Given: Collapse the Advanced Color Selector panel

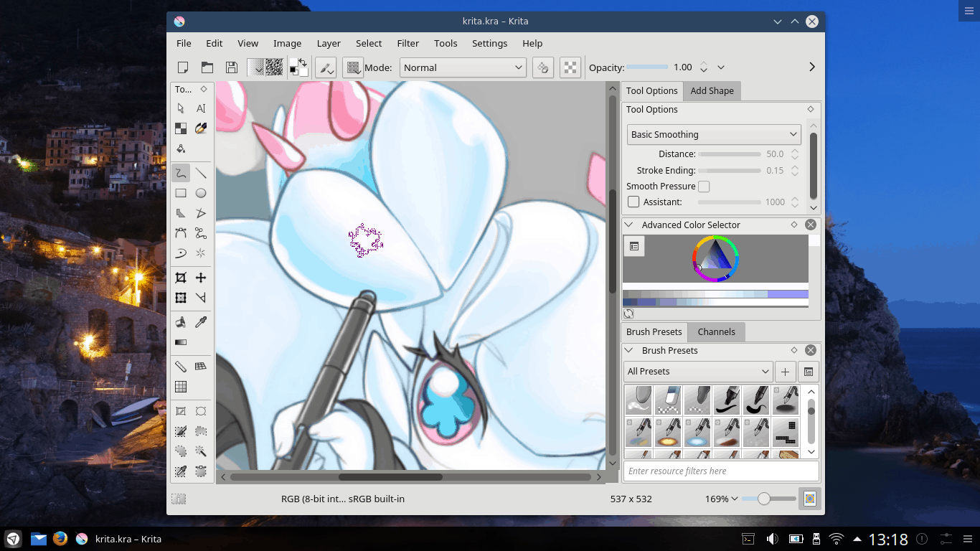Looking at the screenshot, I should pyautogui.click(x=629, y=225).
